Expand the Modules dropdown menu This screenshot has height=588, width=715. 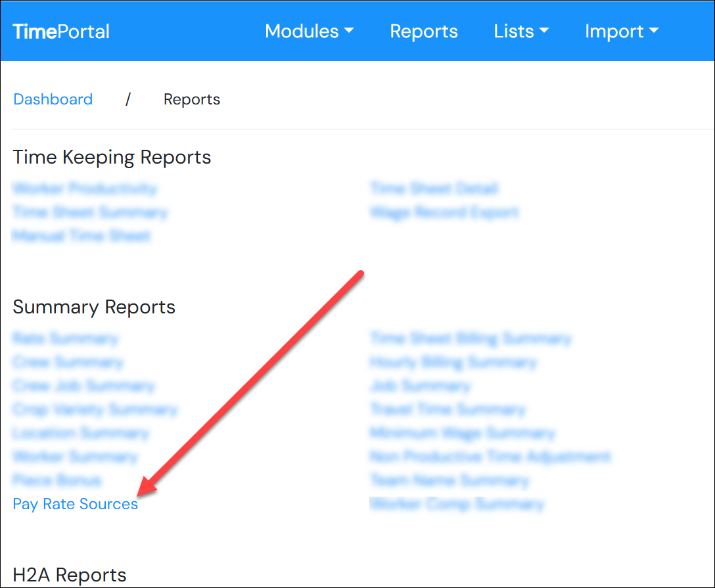click(309, 32)
